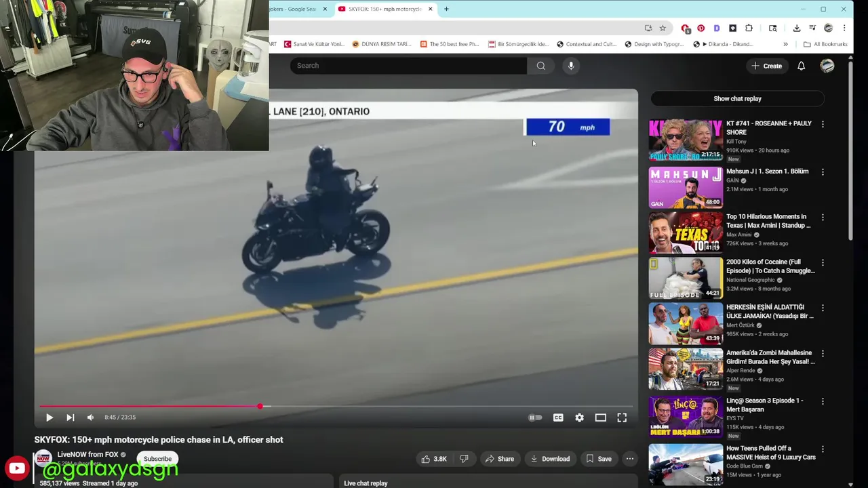Open options for Amerika'da Zombi Mahallesine video
This screenshot has height=488, width=868.
click(x=823, y=354)
